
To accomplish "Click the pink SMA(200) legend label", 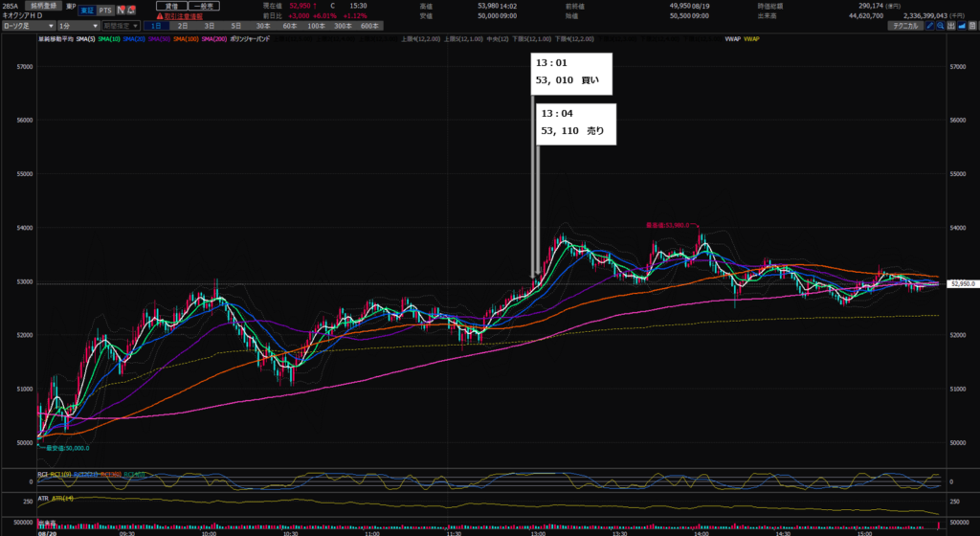I will point(214,38).
